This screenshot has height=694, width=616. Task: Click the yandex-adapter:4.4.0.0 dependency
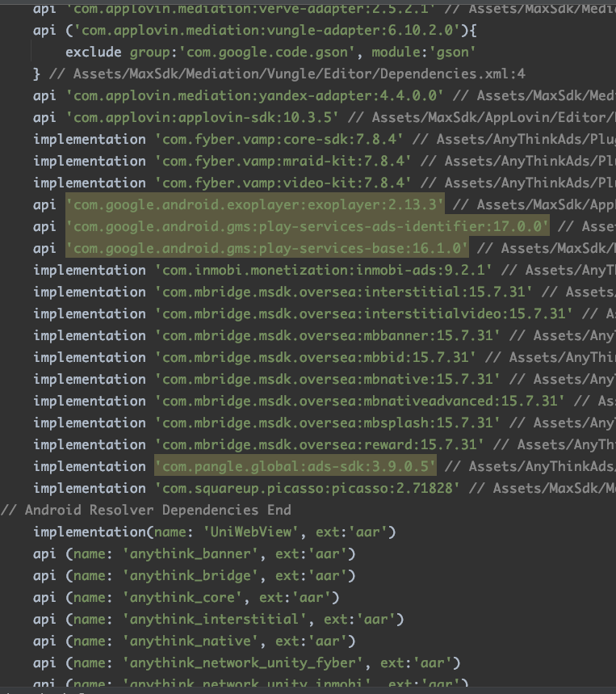point(254,95)
